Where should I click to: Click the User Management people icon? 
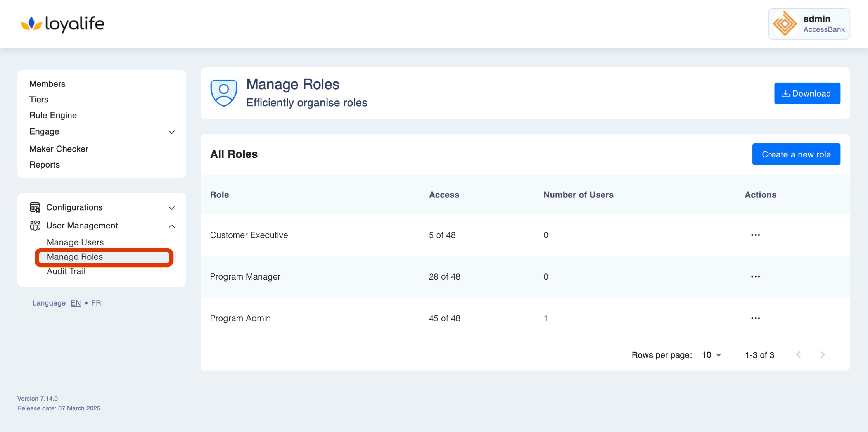tap(35, 226)
